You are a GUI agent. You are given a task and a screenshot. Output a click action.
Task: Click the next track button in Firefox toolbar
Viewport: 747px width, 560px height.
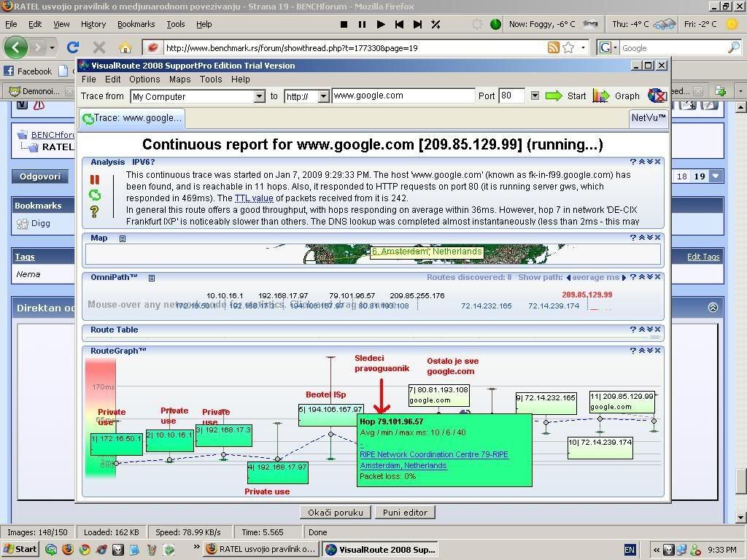[417, 24]
